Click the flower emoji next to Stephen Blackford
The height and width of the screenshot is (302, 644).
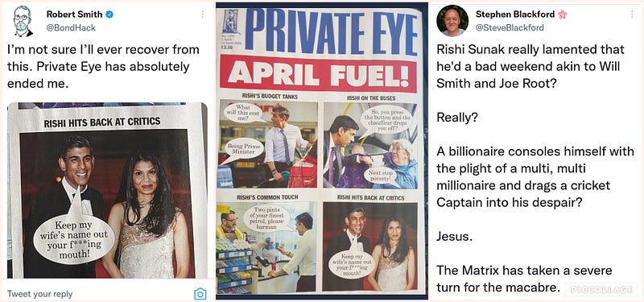[x=562, y=14]
